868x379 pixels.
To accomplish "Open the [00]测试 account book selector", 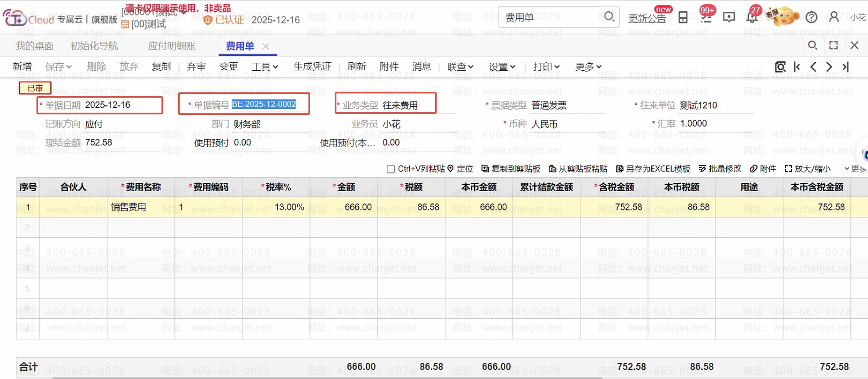I will 144,24.
